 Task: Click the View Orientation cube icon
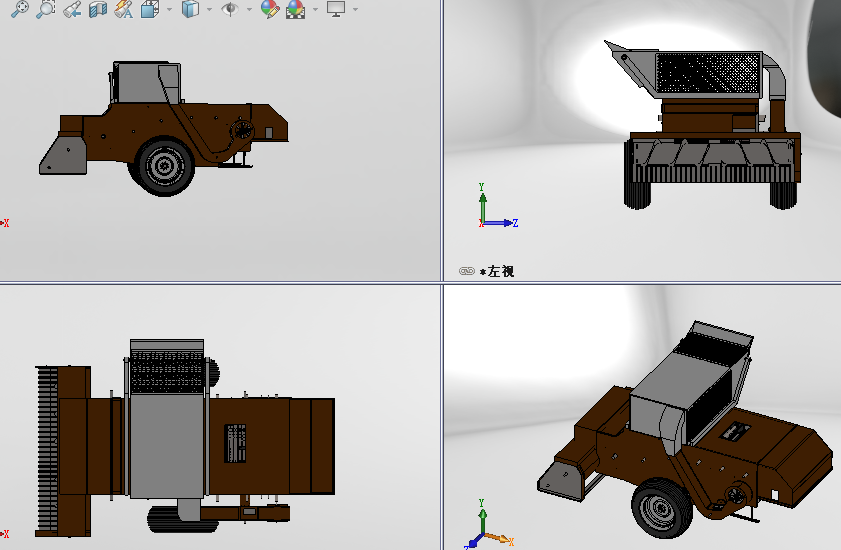150,9
